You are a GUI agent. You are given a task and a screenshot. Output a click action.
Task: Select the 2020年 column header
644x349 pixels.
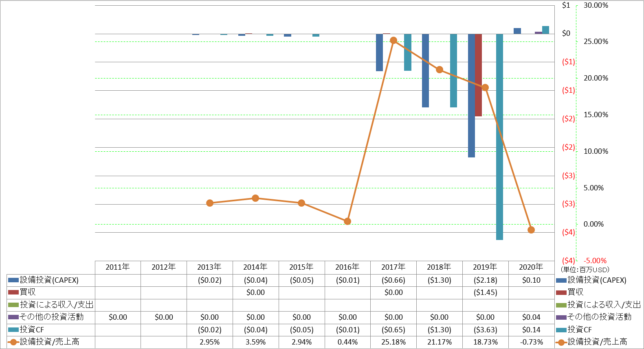click(x=531, y=267)
